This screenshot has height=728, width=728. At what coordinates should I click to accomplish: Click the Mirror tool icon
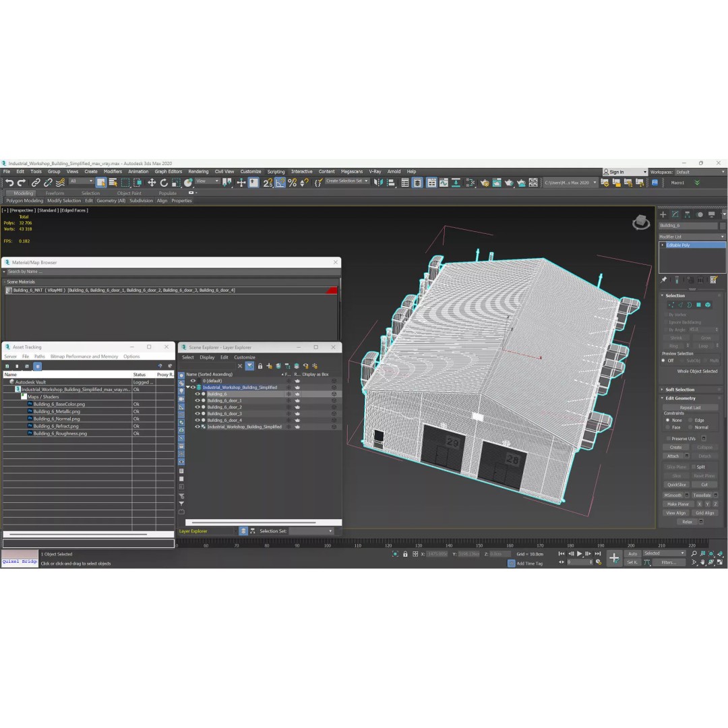(378, 183)
